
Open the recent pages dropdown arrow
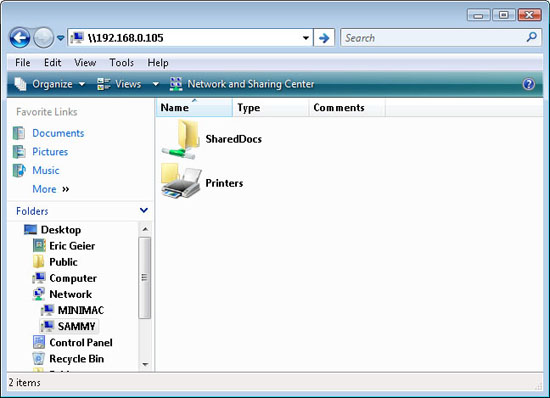tap(61, 38)
